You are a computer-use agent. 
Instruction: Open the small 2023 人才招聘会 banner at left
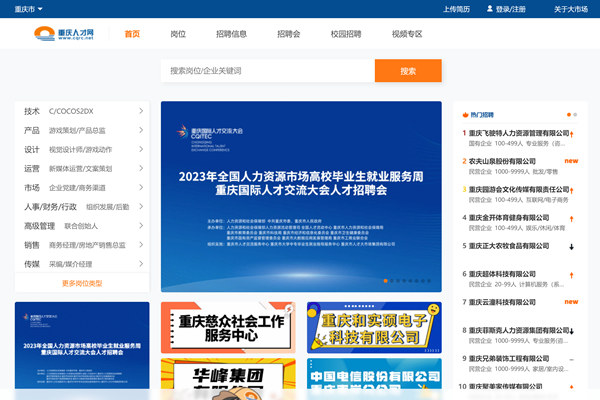(x=82, y=345)
